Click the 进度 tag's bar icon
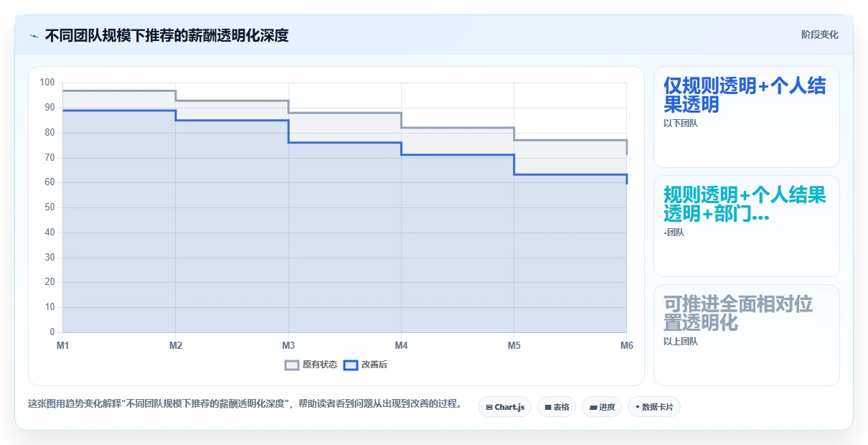 click(x=593, y=408)
